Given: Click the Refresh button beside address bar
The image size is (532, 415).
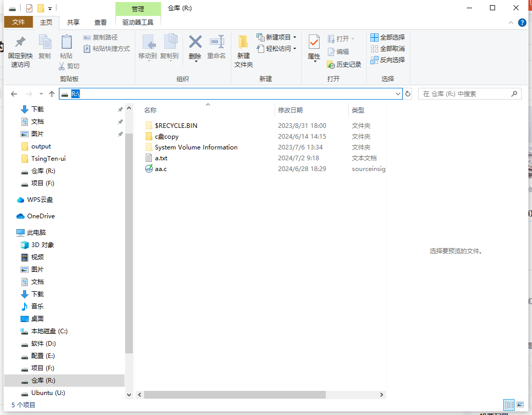Looking at the screenshot, I should [x=408, y=93].
